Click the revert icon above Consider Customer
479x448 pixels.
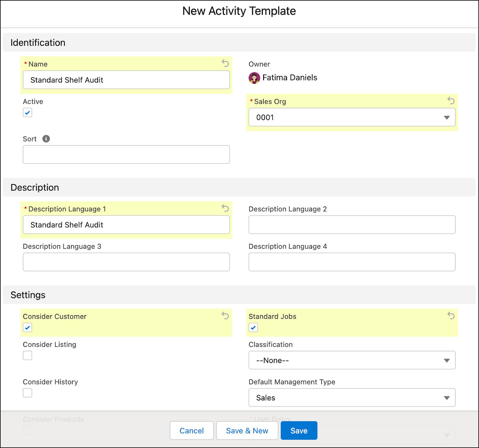pyautogui.click(x=225, y=316)
